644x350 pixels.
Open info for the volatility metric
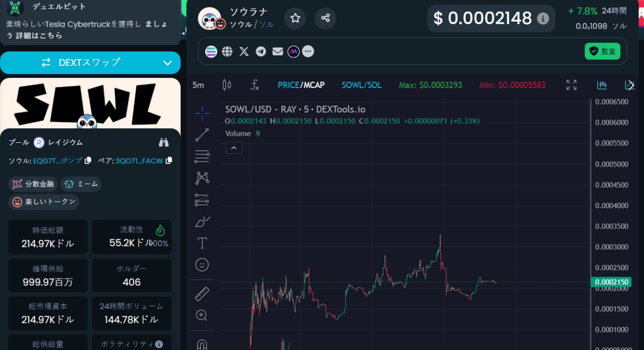159,344
